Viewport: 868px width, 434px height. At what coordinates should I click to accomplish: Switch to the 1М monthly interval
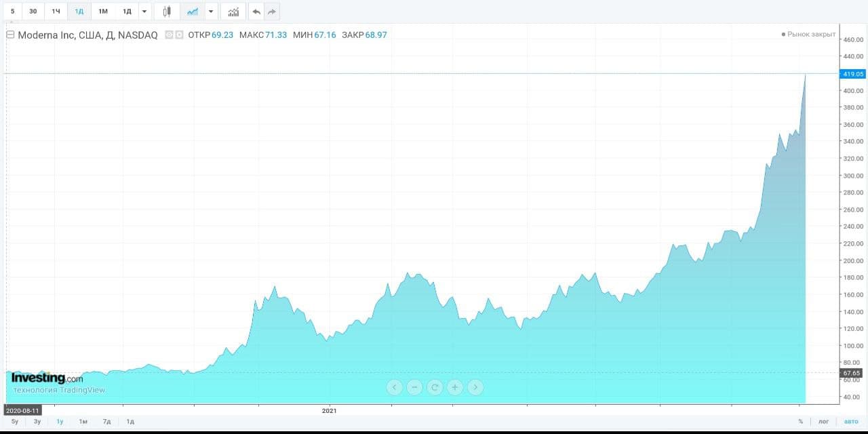pyautogui.click(x=102, y=12)
